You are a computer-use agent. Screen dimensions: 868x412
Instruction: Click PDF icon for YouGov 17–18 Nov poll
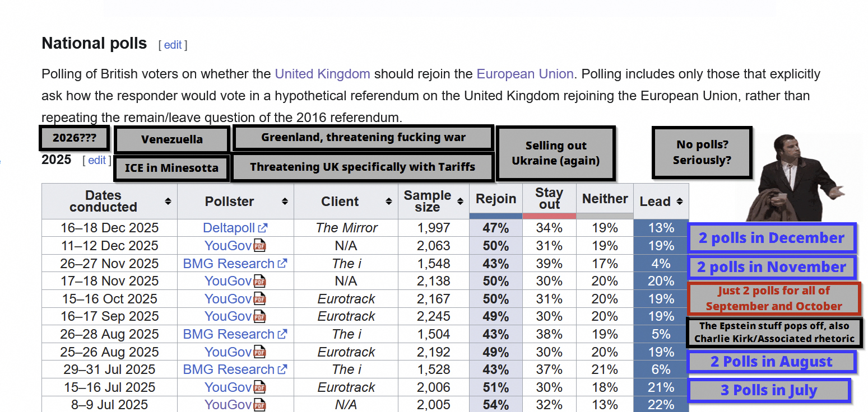point(259,281)
